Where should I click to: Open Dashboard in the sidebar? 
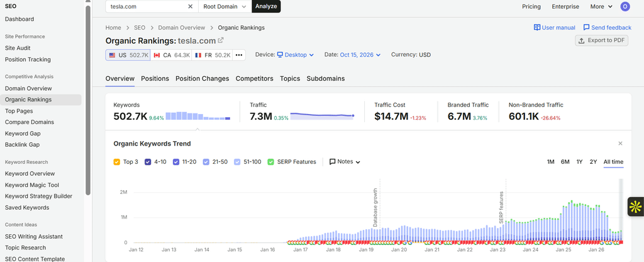(19, 19)
